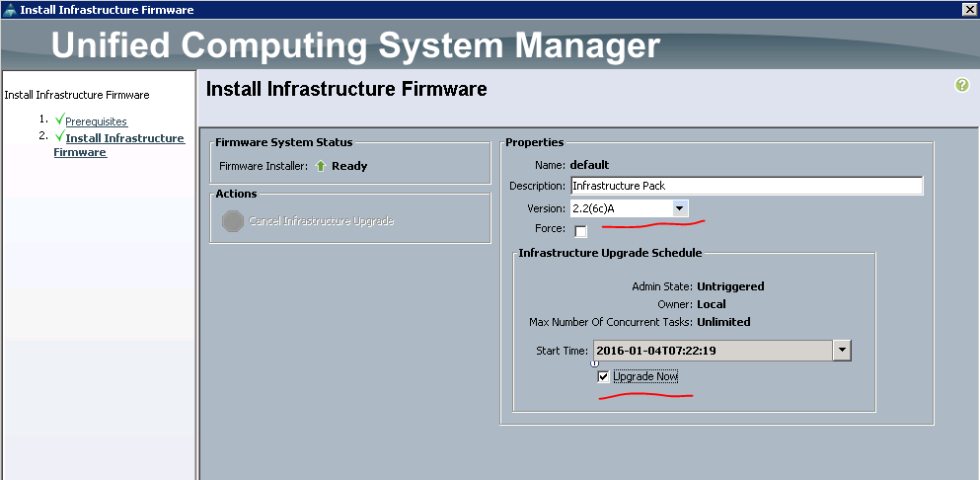Click the Firmware Installer Ready status text
The height and width of the screenshot is (480, 980).
click(x=349, y=166)
